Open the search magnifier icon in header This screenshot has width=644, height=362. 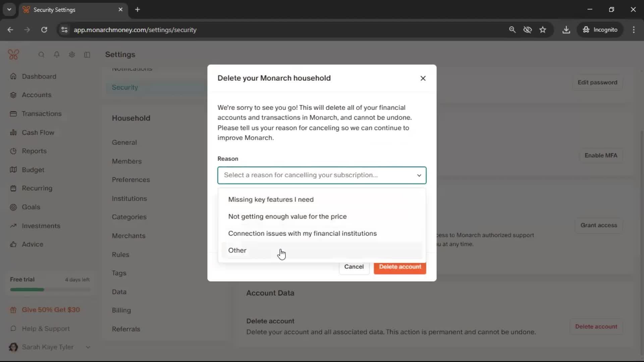tap(41, 55)
